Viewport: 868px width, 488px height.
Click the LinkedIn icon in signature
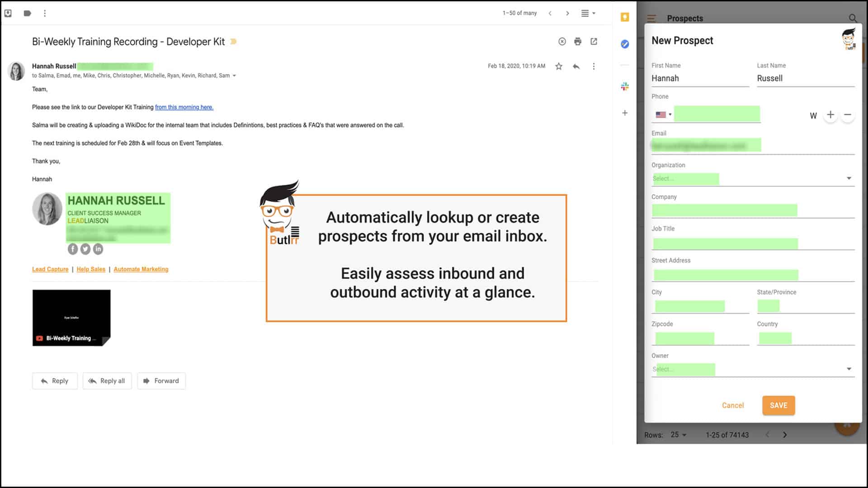click(x=98, y=249)
